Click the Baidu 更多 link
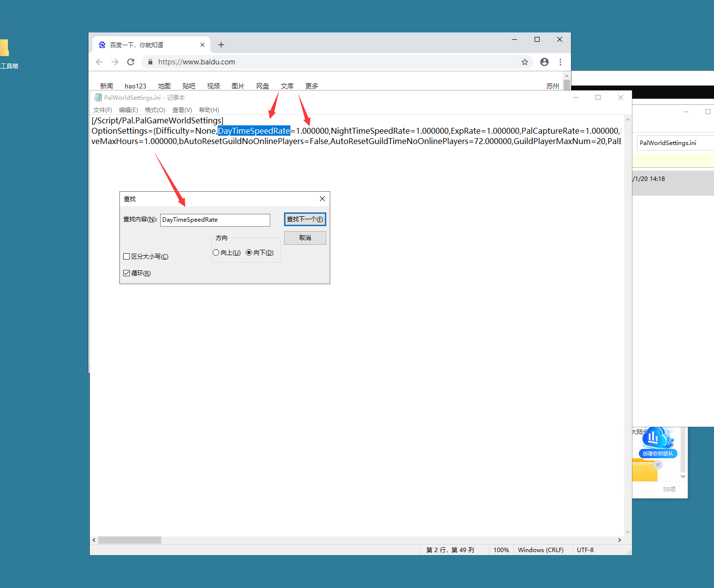 coord(312,86)
